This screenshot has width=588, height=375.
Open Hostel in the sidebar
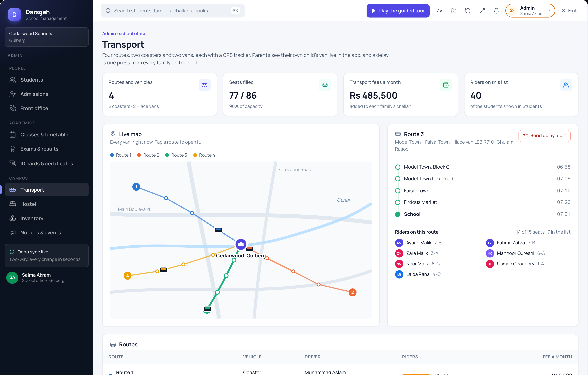(47, 204)
